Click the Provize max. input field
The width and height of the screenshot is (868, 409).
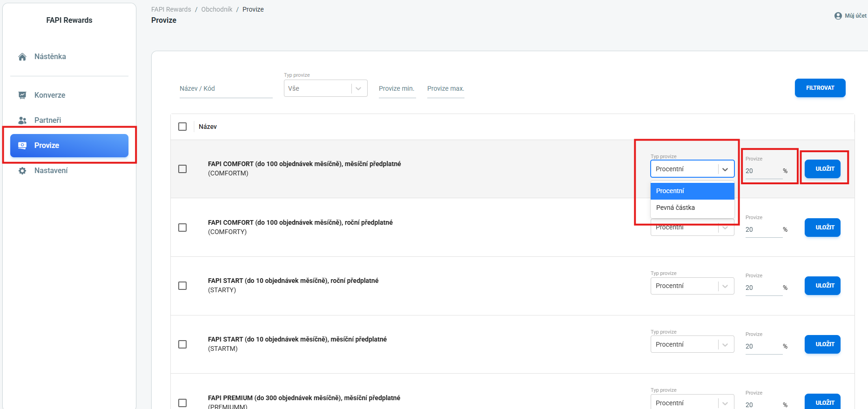pos(446,88)
